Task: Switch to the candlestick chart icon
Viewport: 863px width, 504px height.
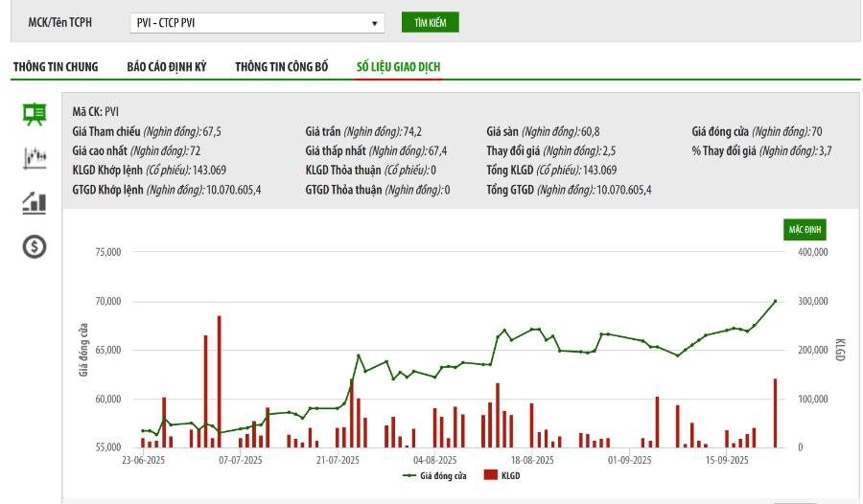Action: (x=35, y=158)
